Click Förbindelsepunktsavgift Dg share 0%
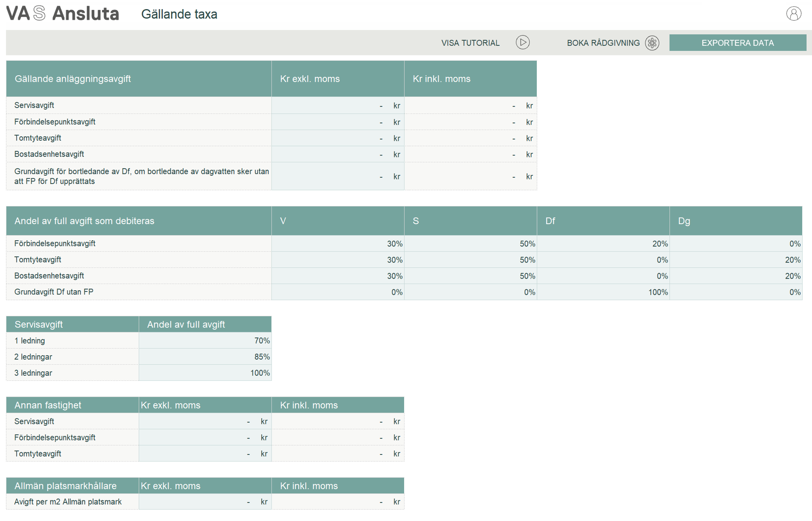Image resolution: width=812 pixels, height=521 pixels. coord(736,244)
